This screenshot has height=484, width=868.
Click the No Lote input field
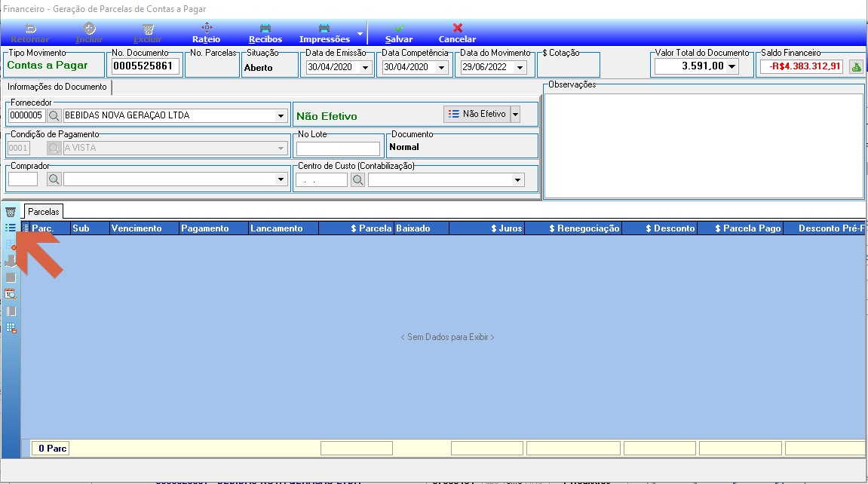click(339, 149)
